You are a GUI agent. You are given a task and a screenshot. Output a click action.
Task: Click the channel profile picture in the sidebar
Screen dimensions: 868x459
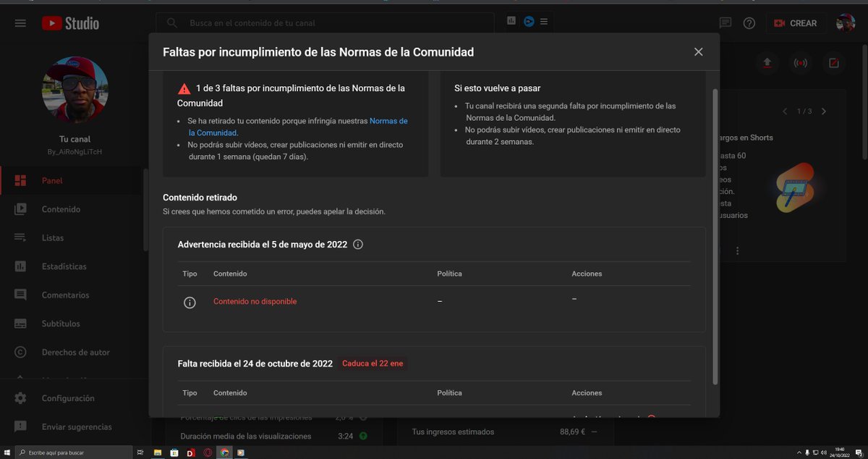point(75,90)
